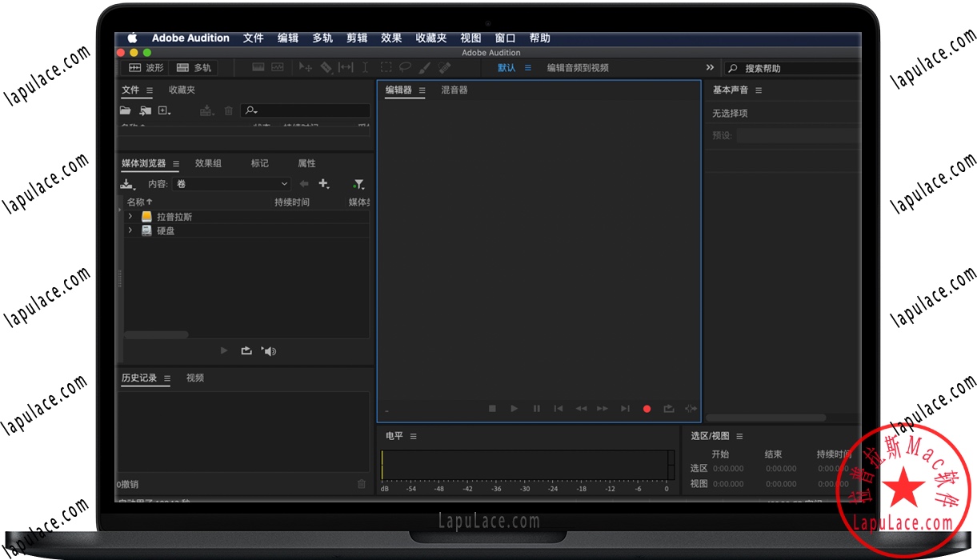Select the Lasso Selection tool
This screenshot has height=560, width=977.
pyautogui.click(x=406, y=67)
